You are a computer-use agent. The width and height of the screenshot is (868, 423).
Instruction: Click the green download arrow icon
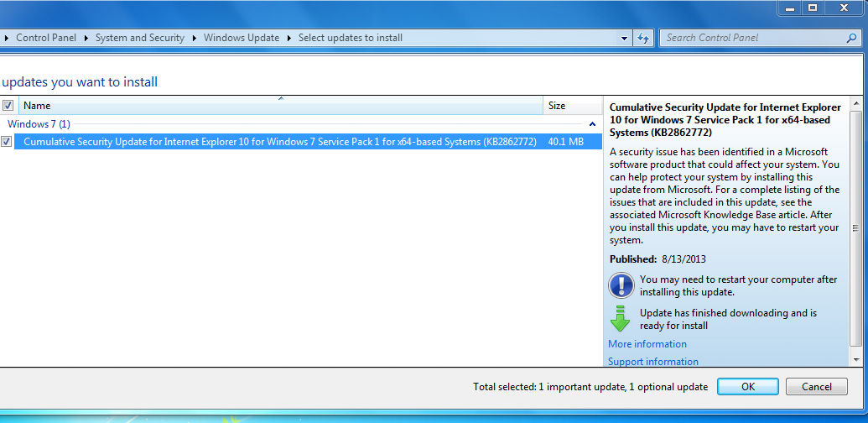[620, 319]
